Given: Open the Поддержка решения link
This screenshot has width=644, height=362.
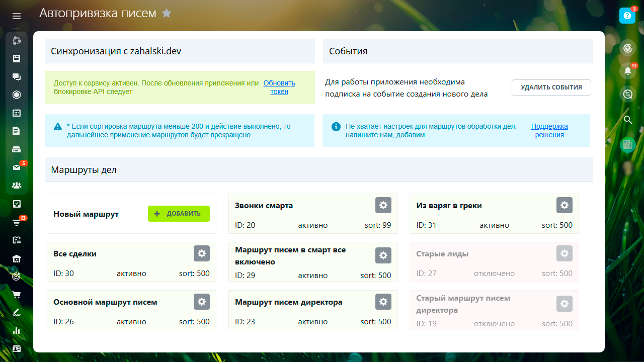Looking at the screenshot, I should tap(549, 131).
